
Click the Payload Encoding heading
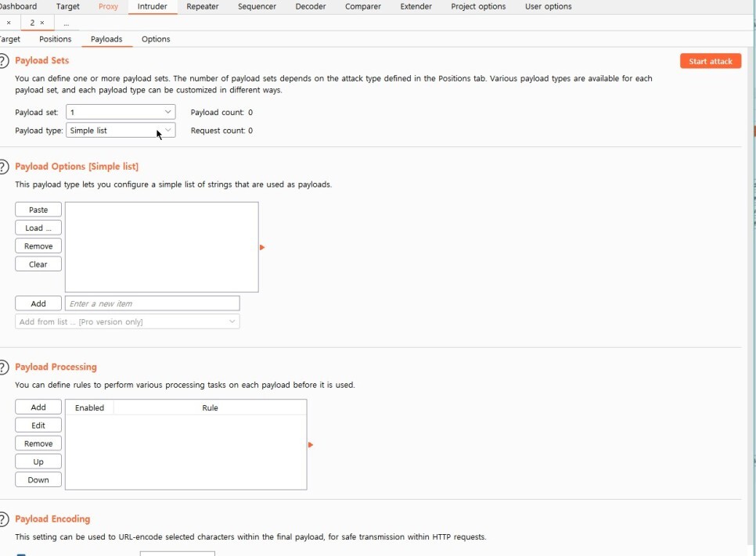pyautogui.click(x=52, y=519)
